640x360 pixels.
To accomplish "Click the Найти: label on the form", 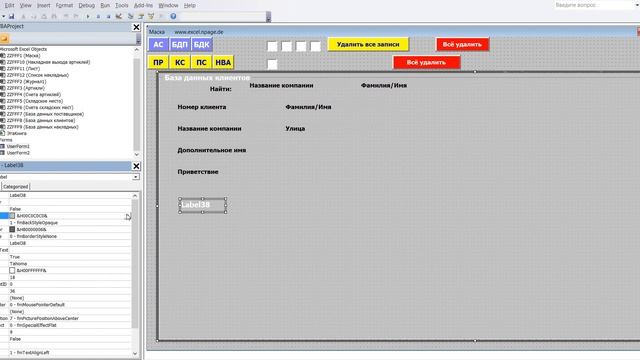I will pyautogui.click(x=220, y=89).
